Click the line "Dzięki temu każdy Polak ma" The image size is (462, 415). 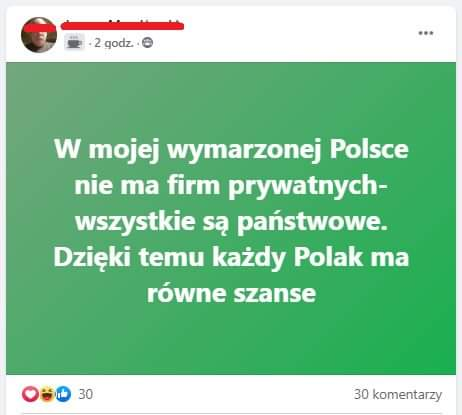(x=231, y=258)
